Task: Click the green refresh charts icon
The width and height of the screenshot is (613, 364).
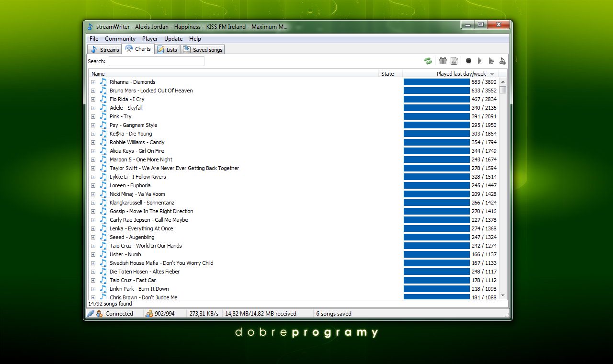Action: tap(428, 61)
